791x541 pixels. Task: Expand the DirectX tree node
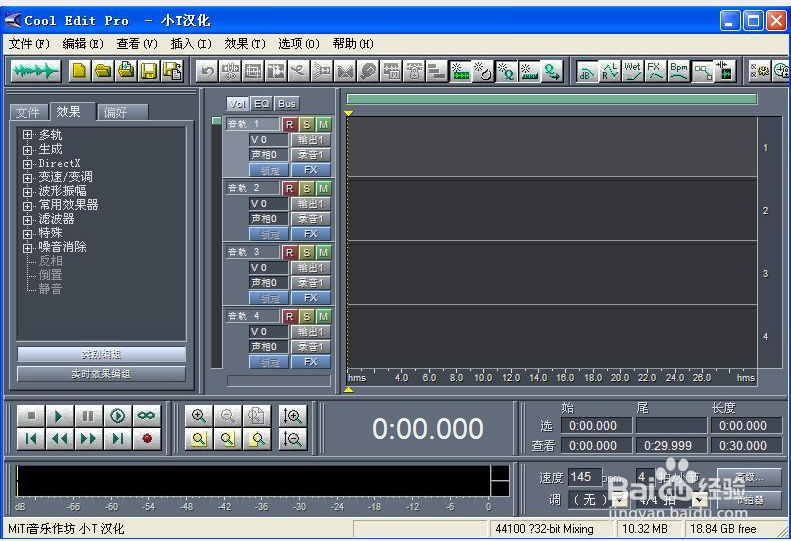click(27, 164)
